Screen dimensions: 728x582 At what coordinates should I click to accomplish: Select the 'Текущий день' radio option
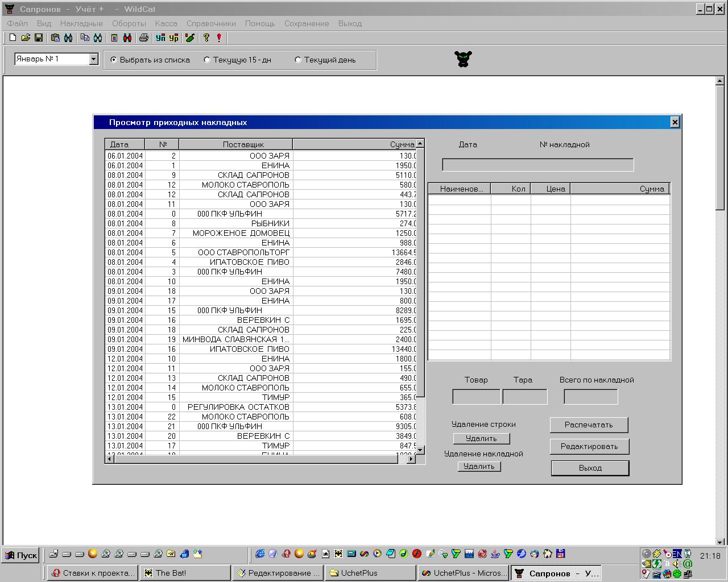point(298,60)
